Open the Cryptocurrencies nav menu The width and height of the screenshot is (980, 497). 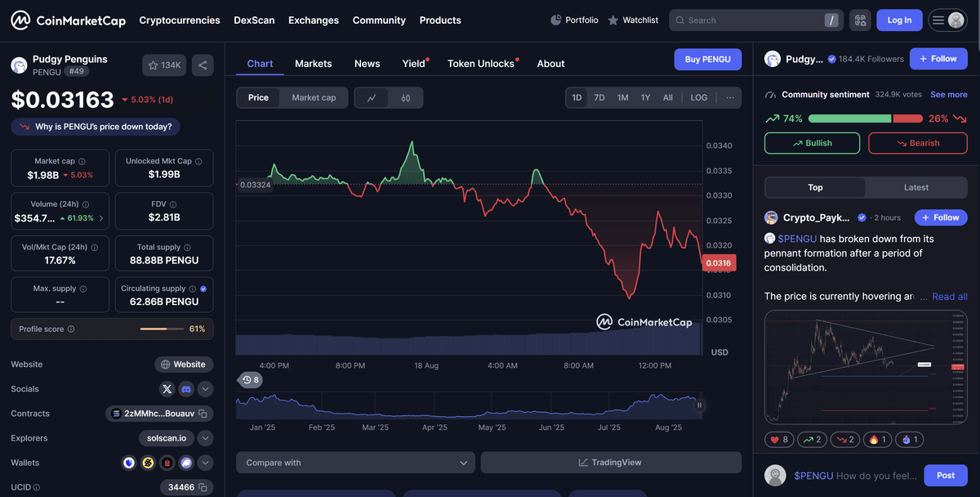coord(180,20)
